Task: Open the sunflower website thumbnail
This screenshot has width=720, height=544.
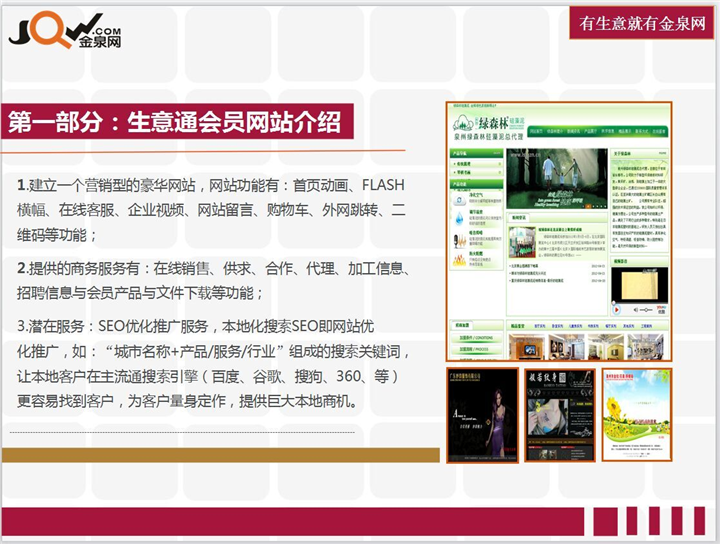Action: pos(636,414)
